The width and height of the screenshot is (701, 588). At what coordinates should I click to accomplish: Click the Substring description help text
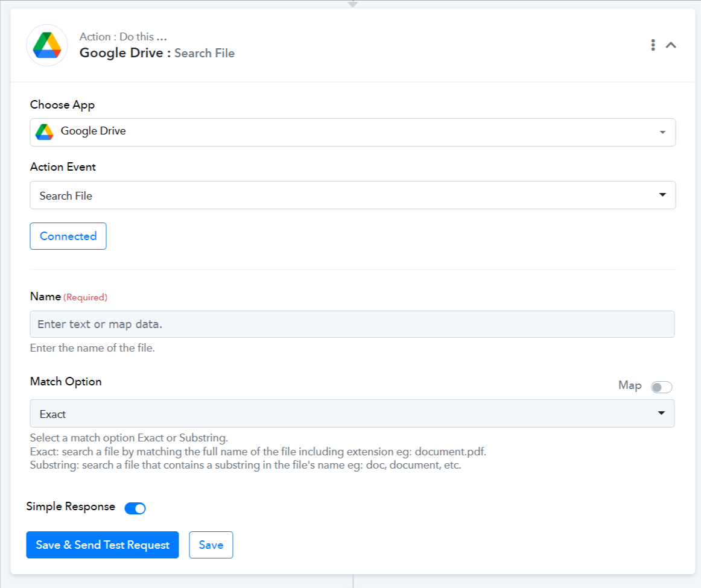coord(246,465)
